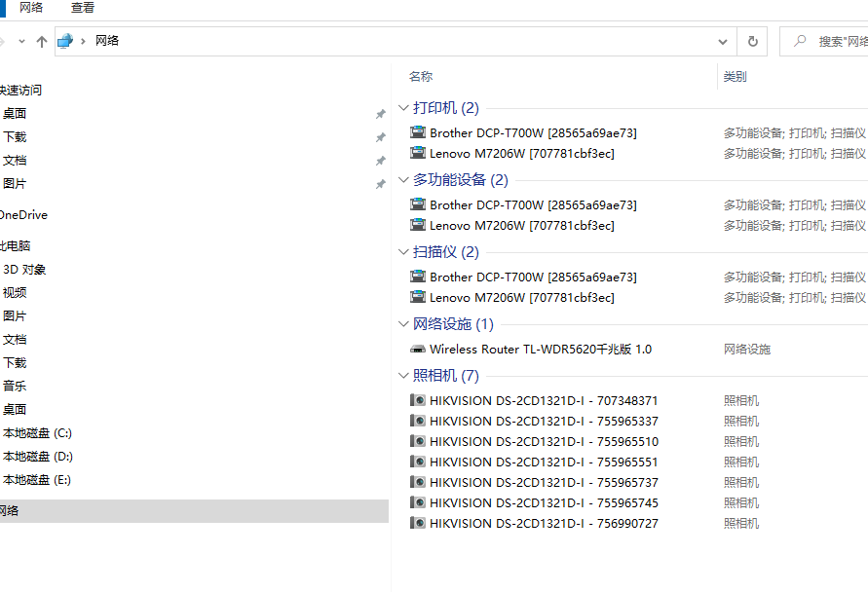This screenshot has width=868, height=592.
Task: Select Lenovo M7206W icon under 扫描仪
Action: 418,297
